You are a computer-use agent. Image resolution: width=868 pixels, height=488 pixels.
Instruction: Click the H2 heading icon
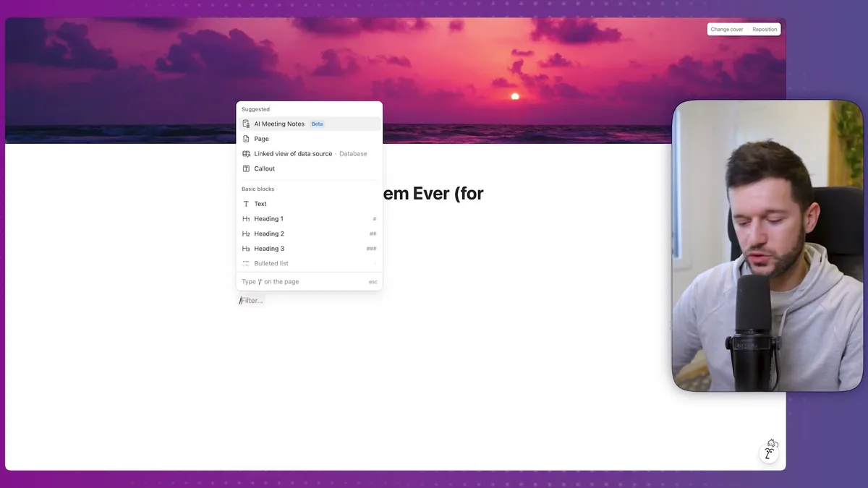[x=246, y=234]
